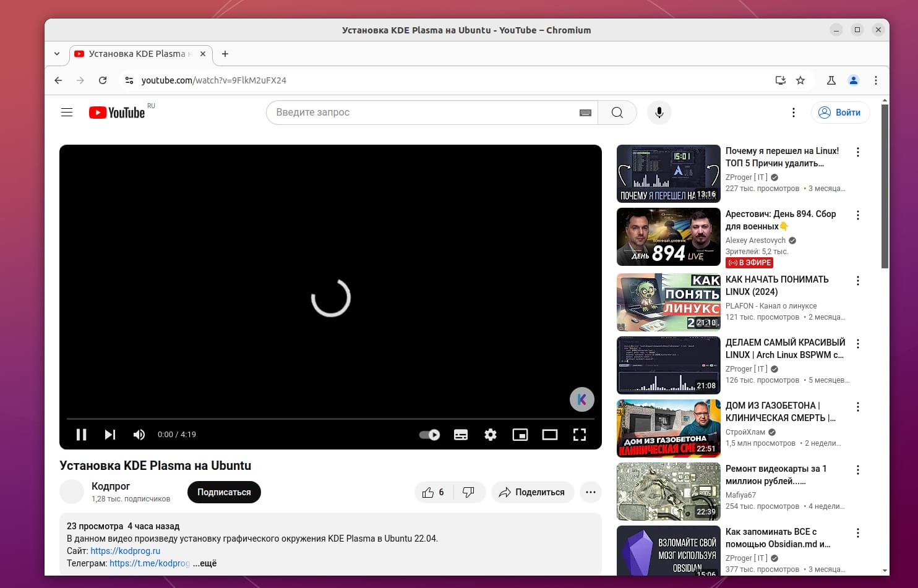Select the Установка KDE Plasma browser tab
Viewport: 918px width, 588px height.
(141, 54)
